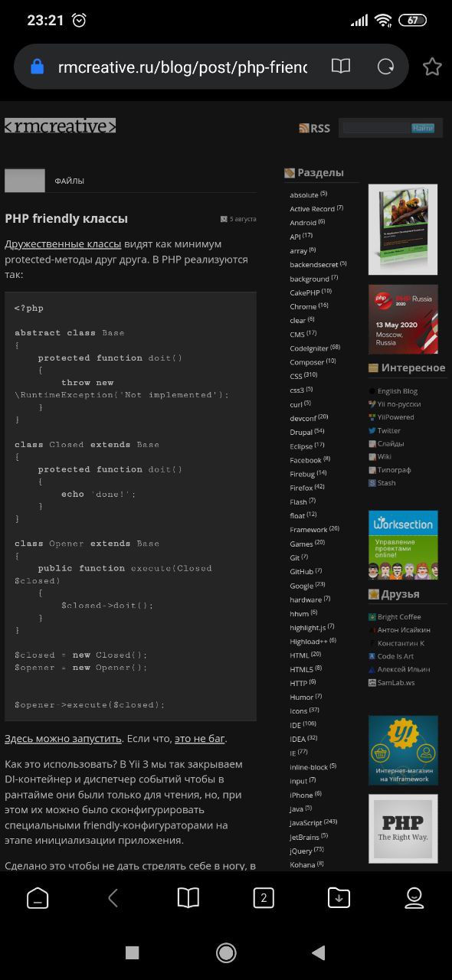Open the Слайды link
The image size is (452, 980).
tap(391, 443)
